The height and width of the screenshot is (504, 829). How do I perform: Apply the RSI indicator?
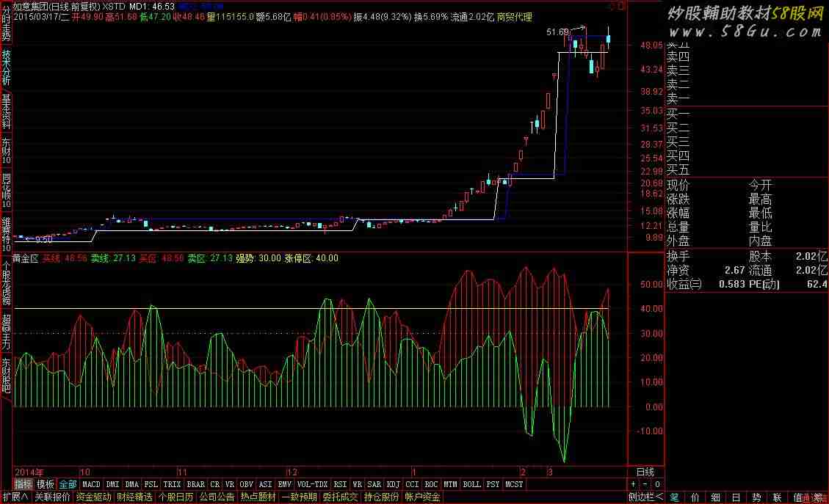pyautogui.click(x=341, y=484)
